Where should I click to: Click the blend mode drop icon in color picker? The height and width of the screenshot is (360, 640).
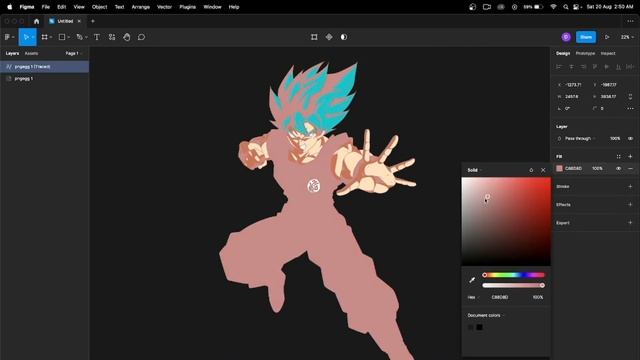(531, 170)
